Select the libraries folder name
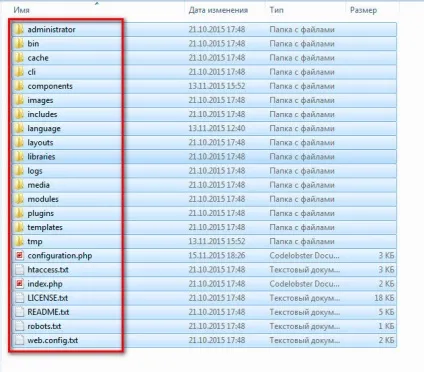The width and height of the screenshot is (424, 372). (41, 156)
